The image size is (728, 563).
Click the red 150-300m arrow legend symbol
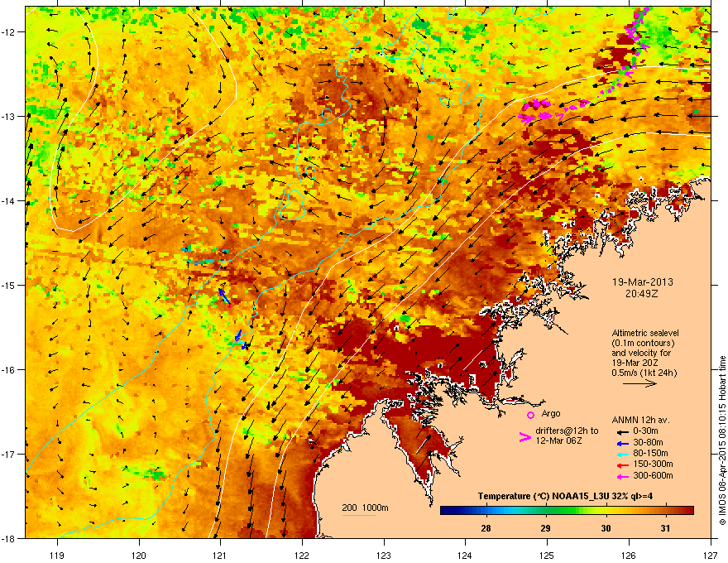622,464
